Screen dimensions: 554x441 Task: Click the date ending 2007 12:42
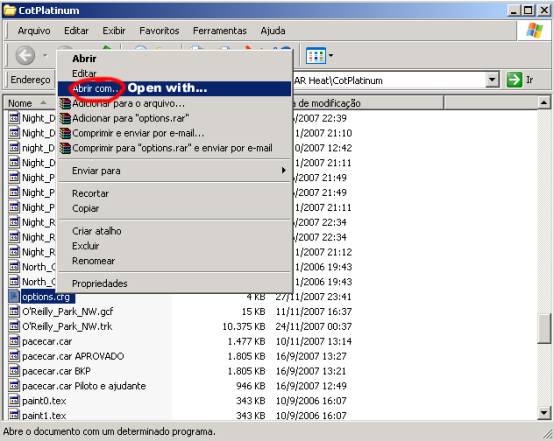pos(323,148)
